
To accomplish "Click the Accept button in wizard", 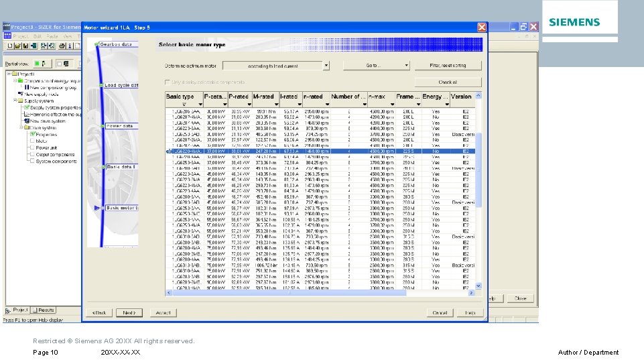I will pyautogui.click(x=163, y=312).
